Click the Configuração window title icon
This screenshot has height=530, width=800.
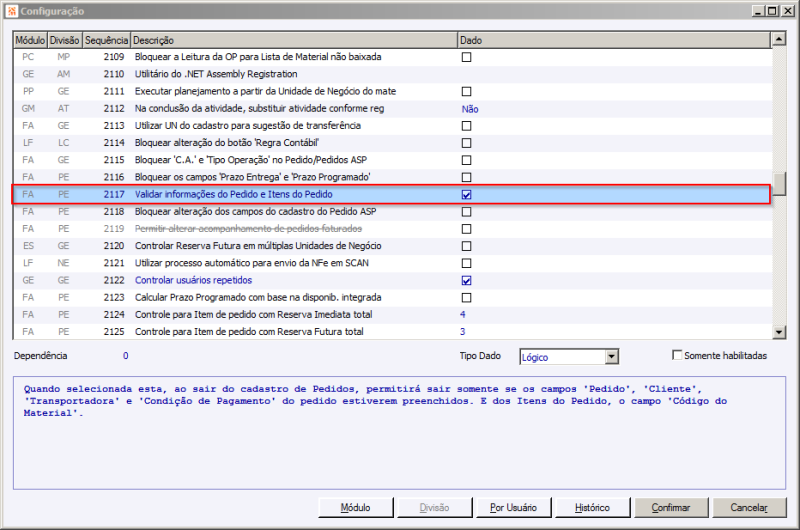pos(12,11)
